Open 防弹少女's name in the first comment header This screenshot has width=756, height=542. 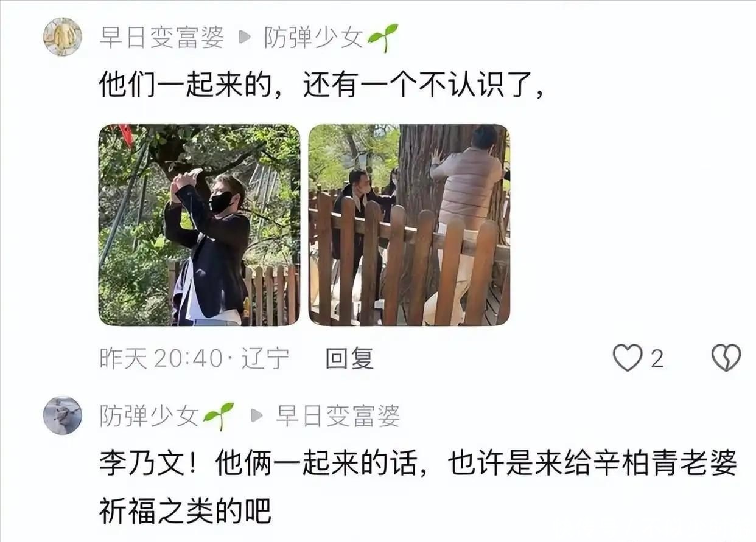(313, 38)
